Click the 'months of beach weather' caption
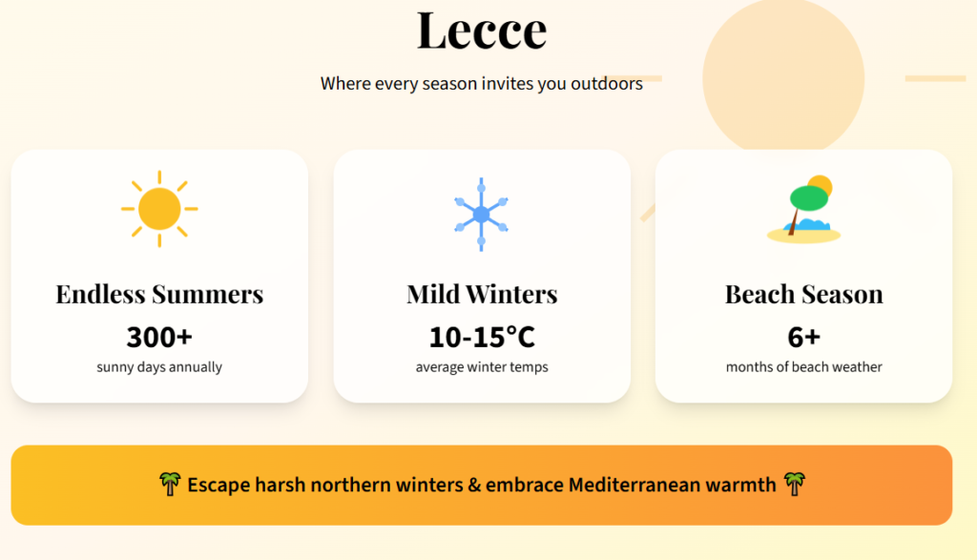The width and height of the screenshot is (977, 560). click(804, 367)
